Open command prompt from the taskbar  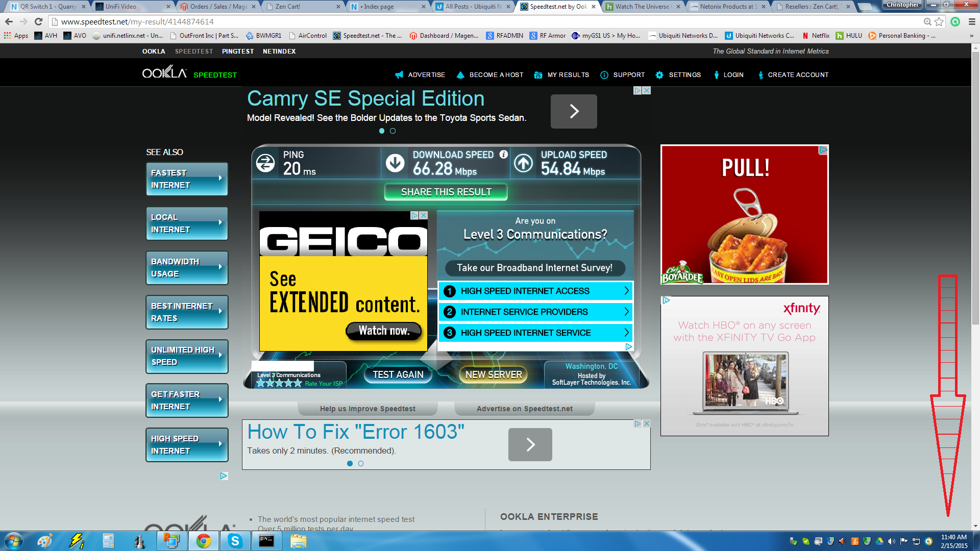click(x=266, y=541)
